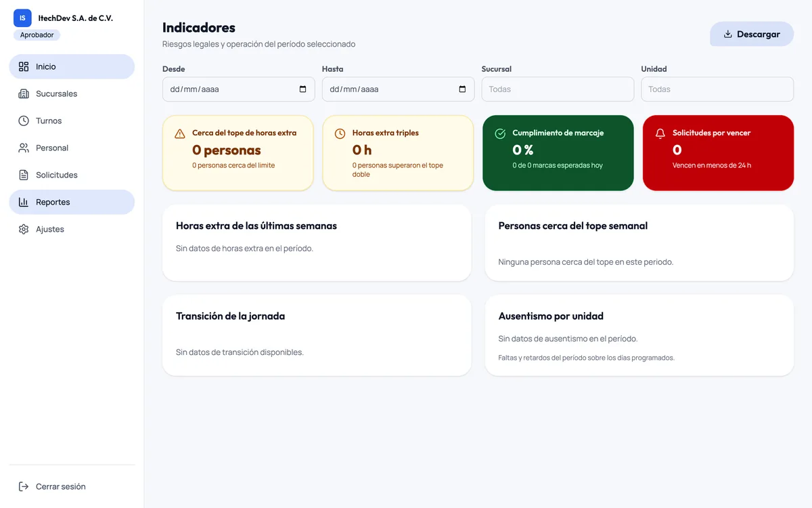Viewport: 812px width, 508px height.
Task: Open the Cerca del tope de horas extra card
Action: point(238,153)
